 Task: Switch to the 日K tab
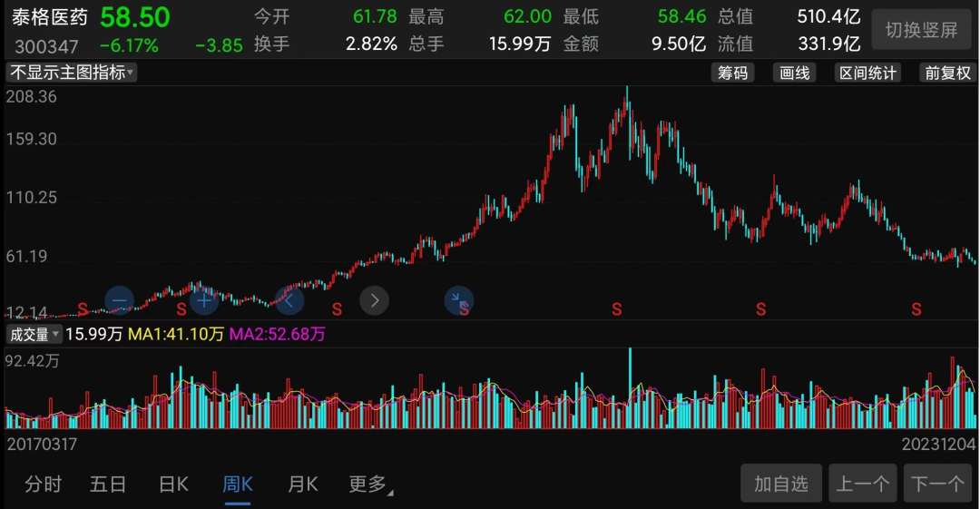tap(173, 484)
